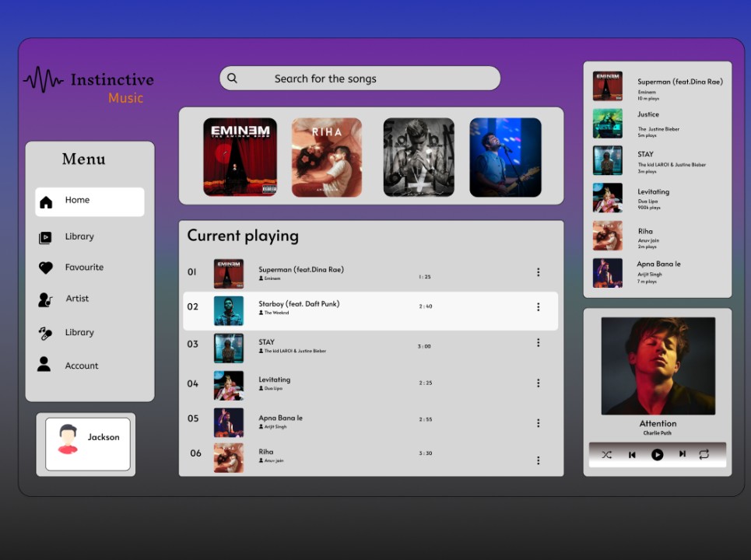Open the video Library icon in the Menu
This screenshot has width=751, height=560.
(47, 236)
